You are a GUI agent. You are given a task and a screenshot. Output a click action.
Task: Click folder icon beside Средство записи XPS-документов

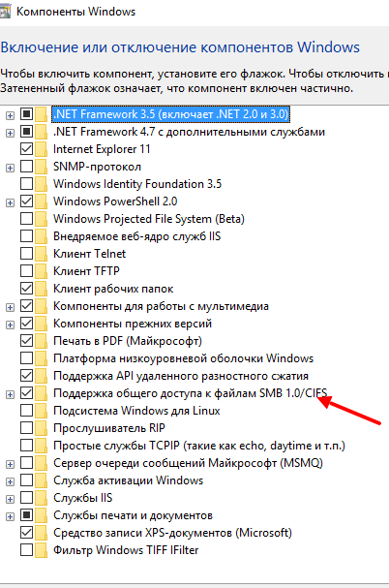click(x=42, y=533)
